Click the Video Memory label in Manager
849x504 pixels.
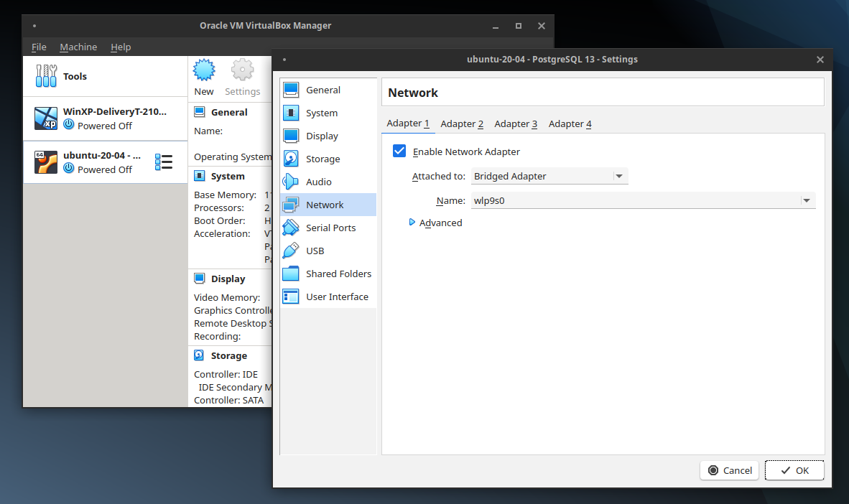click(x=227, y=298)
